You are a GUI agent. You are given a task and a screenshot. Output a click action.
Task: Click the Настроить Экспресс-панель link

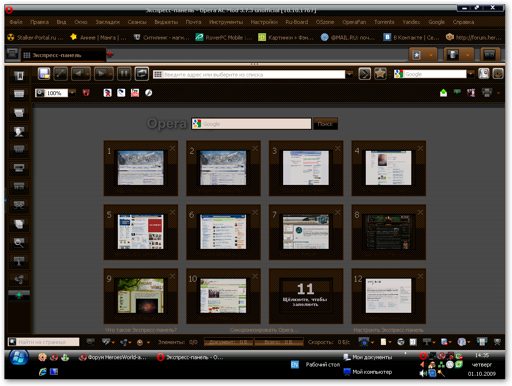(389, 330)
